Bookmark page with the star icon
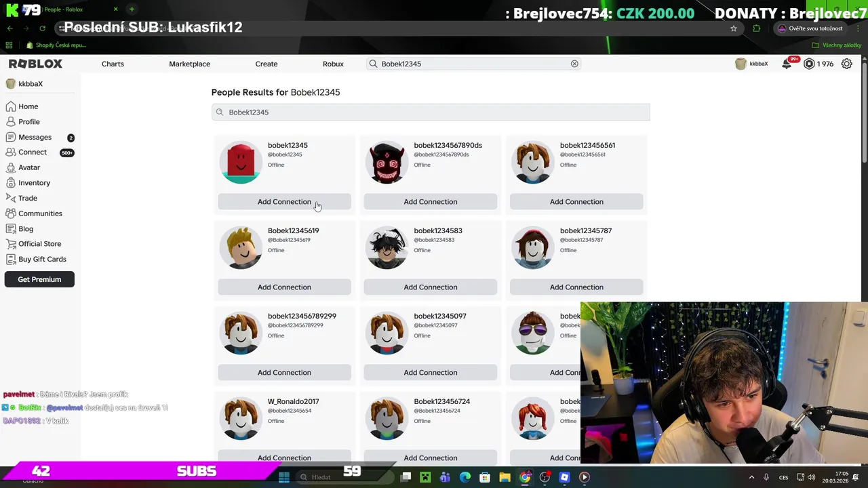This screenshot has width=868, height=488. 734,28
